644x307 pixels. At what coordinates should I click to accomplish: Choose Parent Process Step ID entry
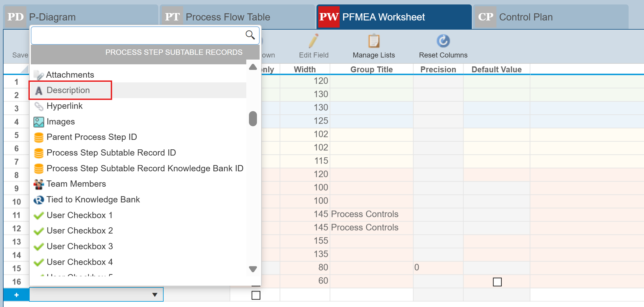point(92,137)
